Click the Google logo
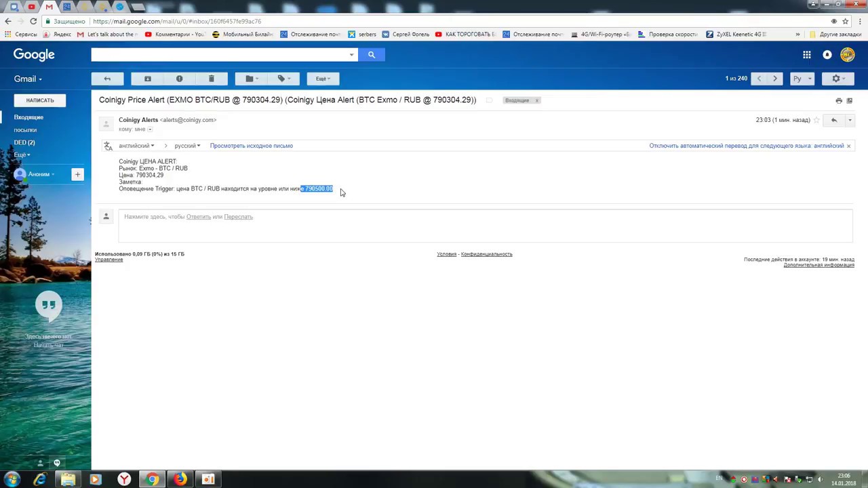 click(34, 55)
